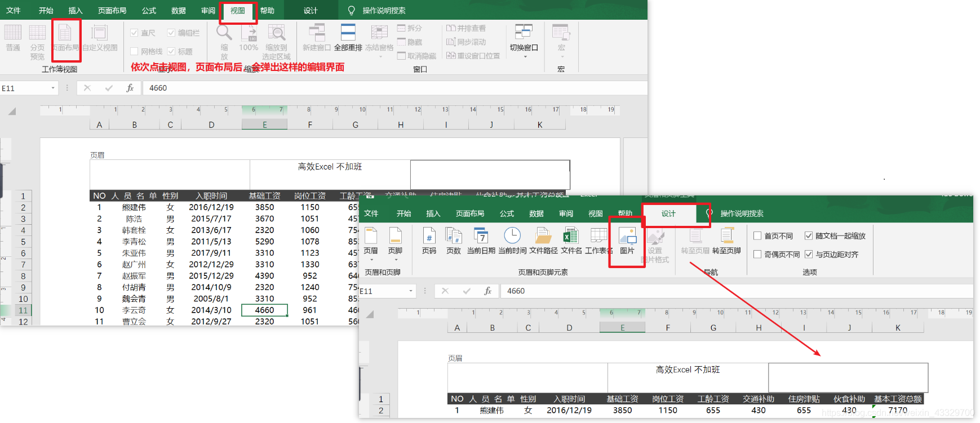Click 拆分 in the window group
The height and width of the screenshot is (423, 980).
pyautogui.click(x=410, y=28)
